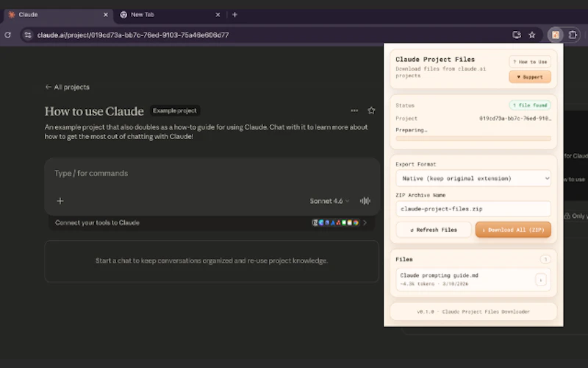Click the install app icon in address bar

pyautogui.click(x=517, y=35)
